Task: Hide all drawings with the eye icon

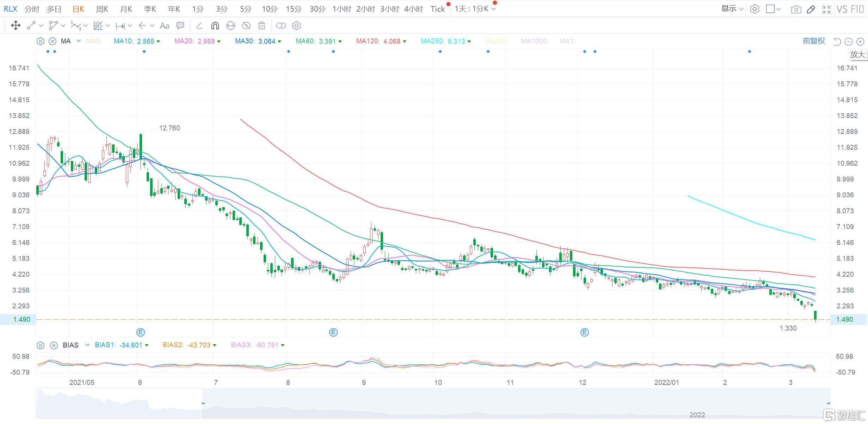Action: pyautogui.click(x=246, y=25)
